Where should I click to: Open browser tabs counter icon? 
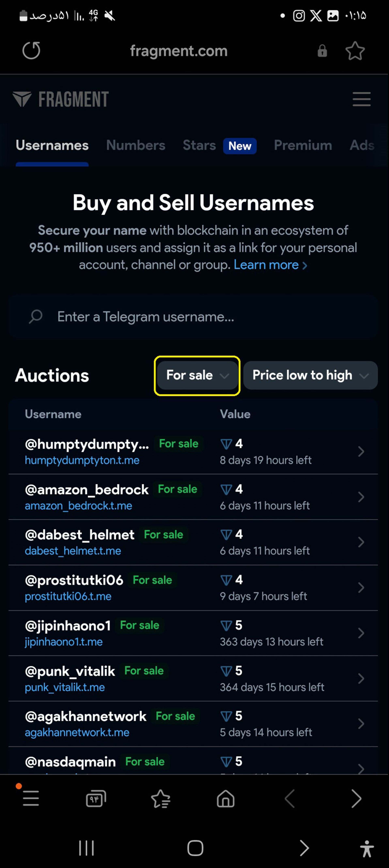[96, 799]
